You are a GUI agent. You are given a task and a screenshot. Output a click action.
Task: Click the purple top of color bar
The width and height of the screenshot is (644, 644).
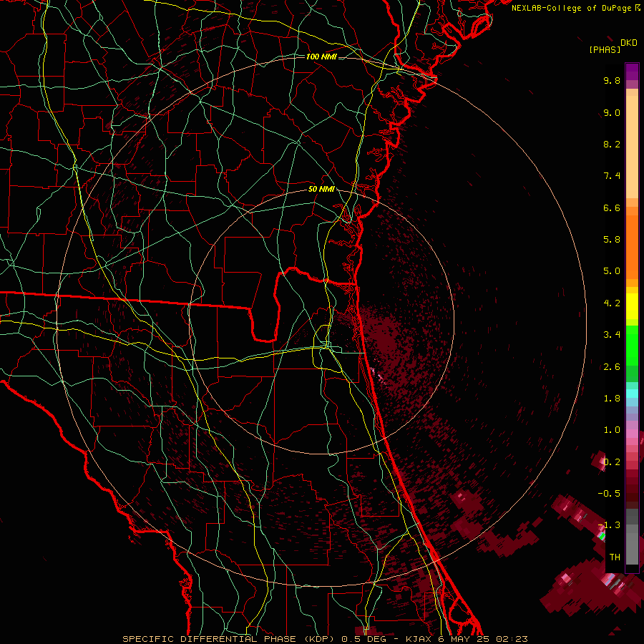pyautogui.click(x=632, y=72)
